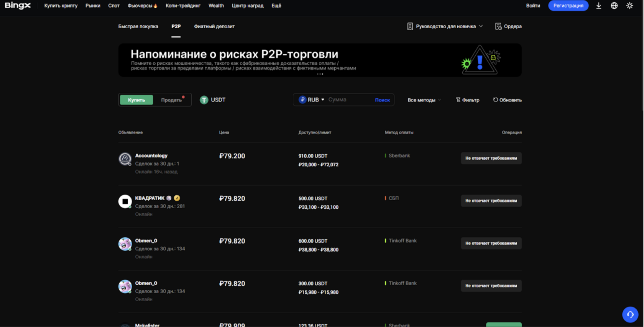Click Фильтр button
The height and width of the screenshot is (327, 644).
(x=467, y=100)
